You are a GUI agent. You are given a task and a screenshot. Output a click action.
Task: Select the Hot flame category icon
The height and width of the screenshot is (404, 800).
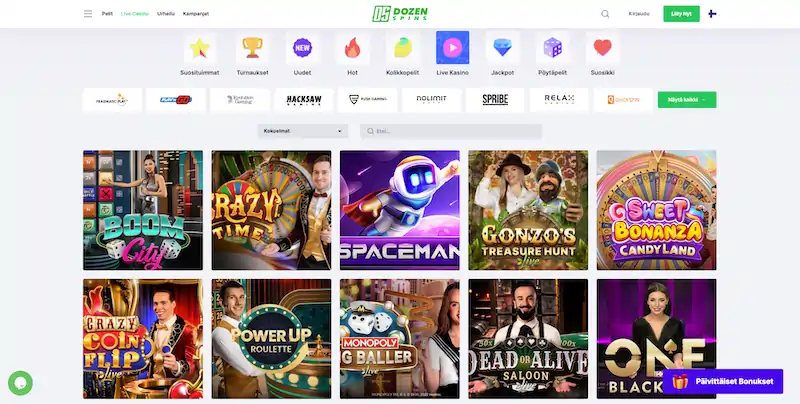pyautogui.click(x=352, y=47)
